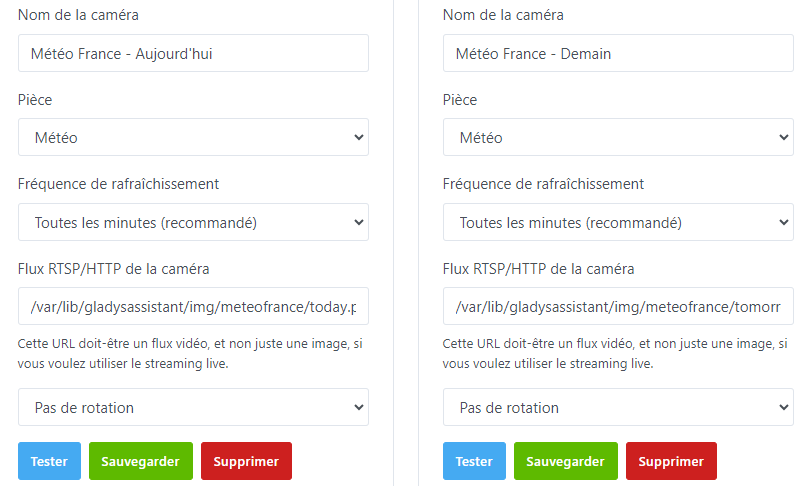Click Supprimer for the Aujourd'hui camera
This screenshot has width=802, height=486.
pyautogui.click(x=246, y=461)
